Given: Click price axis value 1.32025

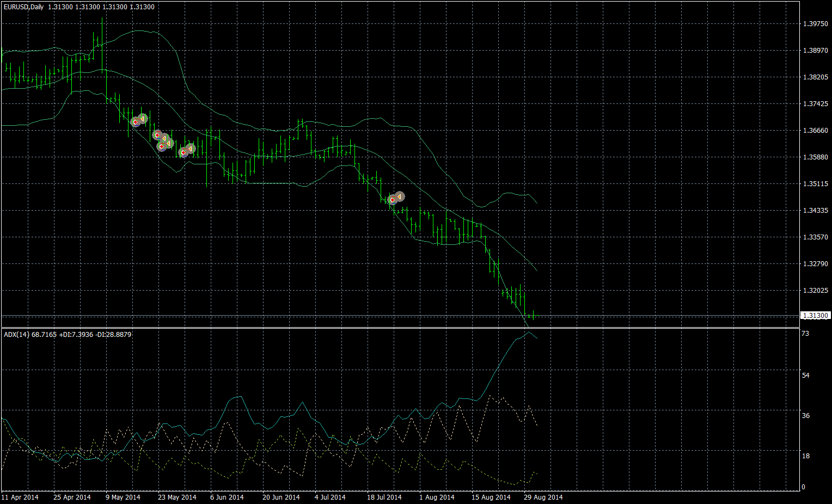Looking at the screenshot, I should pos(815,291).
